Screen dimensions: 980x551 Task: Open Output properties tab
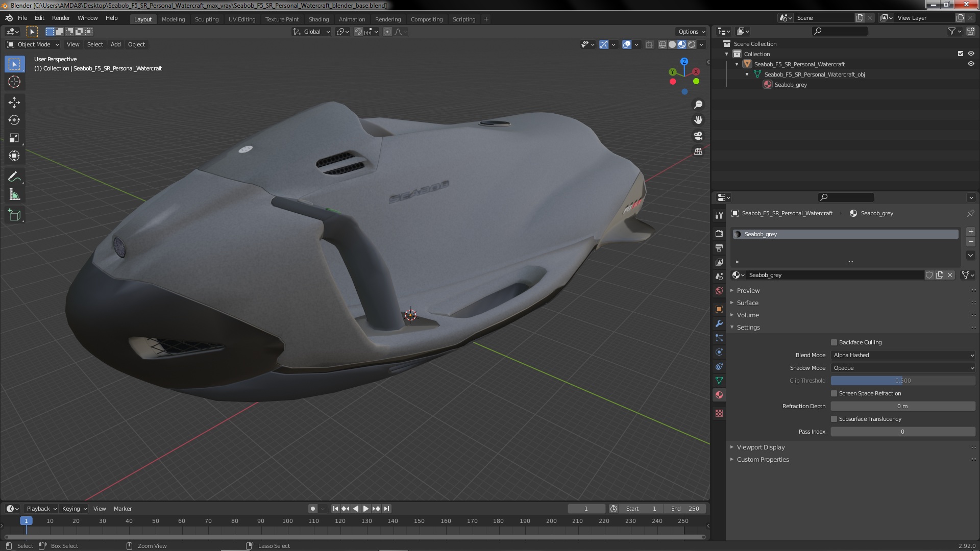click(719, 247)
